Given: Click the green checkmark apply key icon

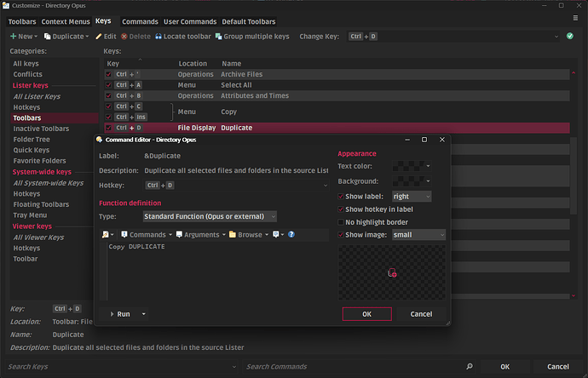Looking at the screenshot, I should (x=570, y=36).
